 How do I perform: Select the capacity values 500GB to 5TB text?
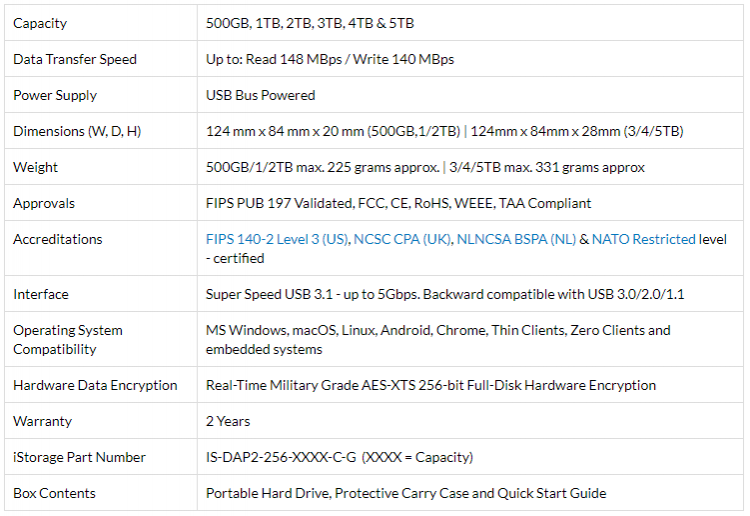(310, 23)
